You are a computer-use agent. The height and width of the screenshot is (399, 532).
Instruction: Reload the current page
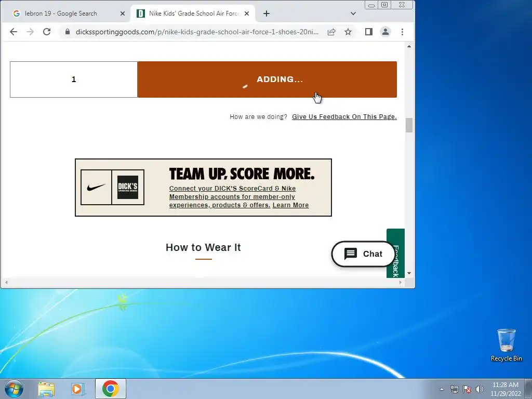47,32
